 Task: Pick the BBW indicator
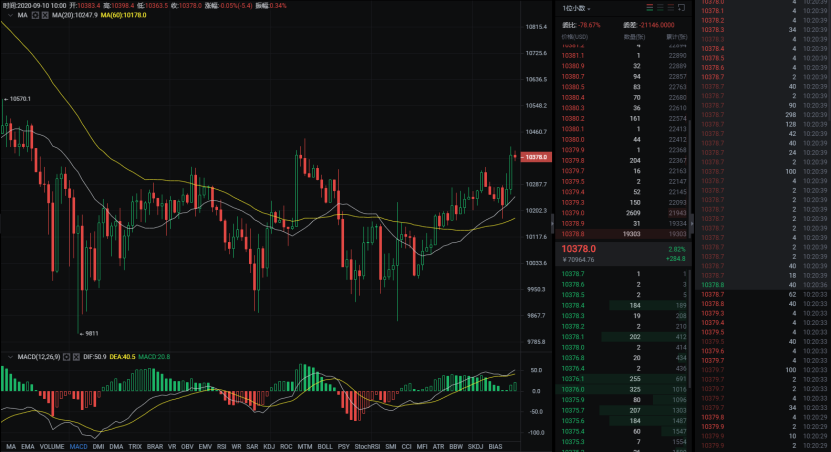(456, 447)
